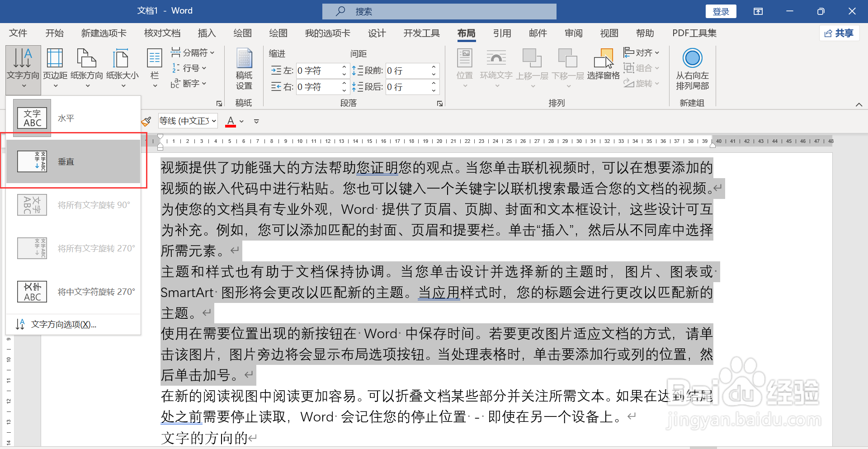The image size is (868, 449).
Task: Switch to the 审阅 review tab
Action: 573,33
